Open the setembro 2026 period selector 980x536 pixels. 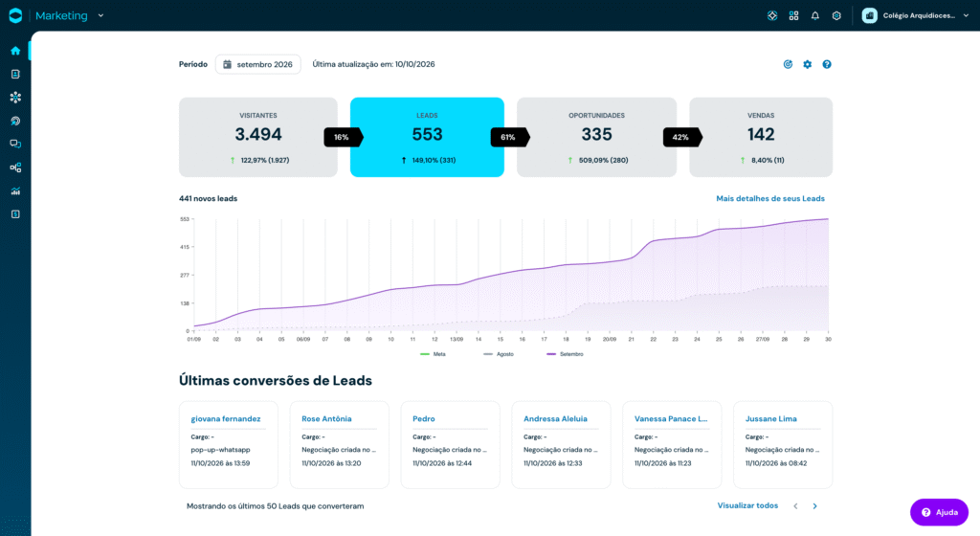point(258,64)
